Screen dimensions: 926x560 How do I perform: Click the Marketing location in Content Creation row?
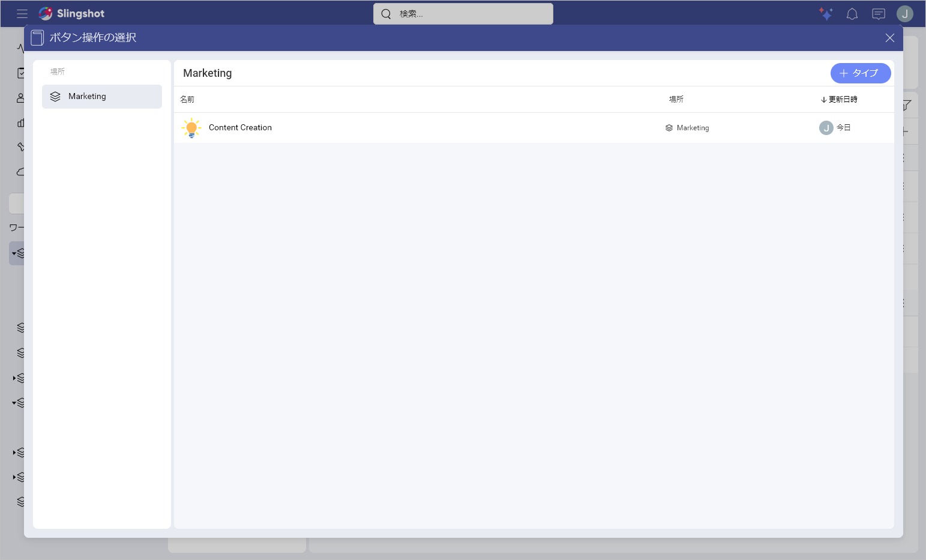click(687, 128)
